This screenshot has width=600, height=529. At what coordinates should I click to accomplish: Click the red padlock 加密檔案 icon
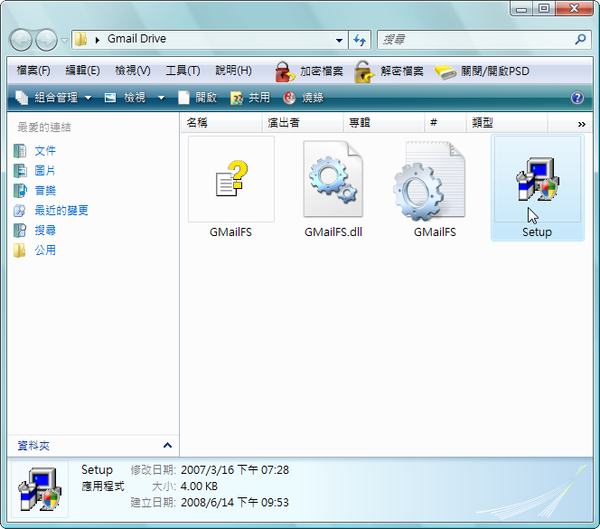pos(285,72)
